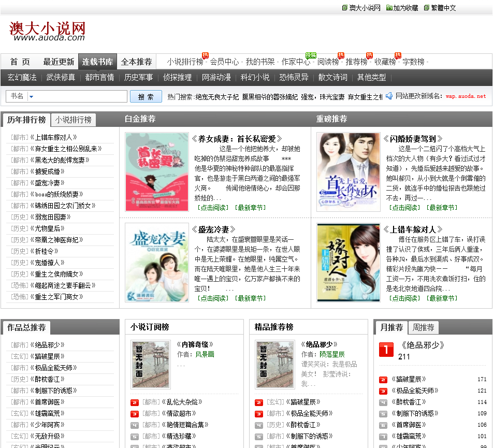Select 侦探推理 category

click(x=177, y=77)
